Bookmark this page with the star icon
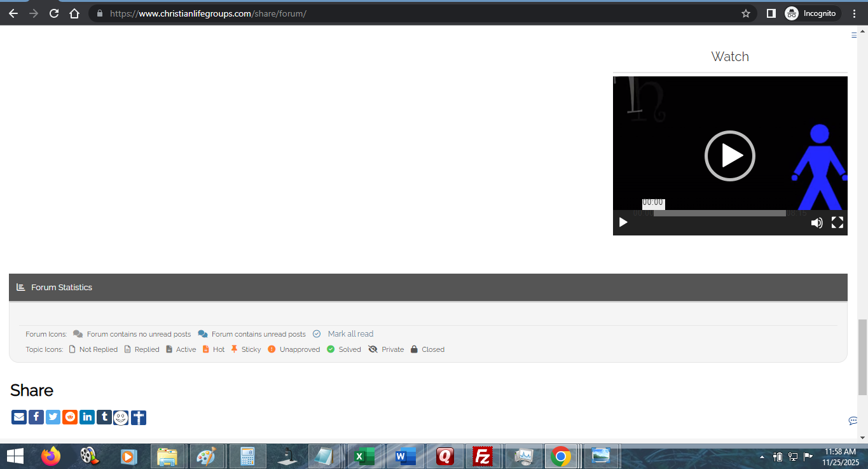This screenshot has width=868, height=469. pyautogui.click(x=746, y=13)
